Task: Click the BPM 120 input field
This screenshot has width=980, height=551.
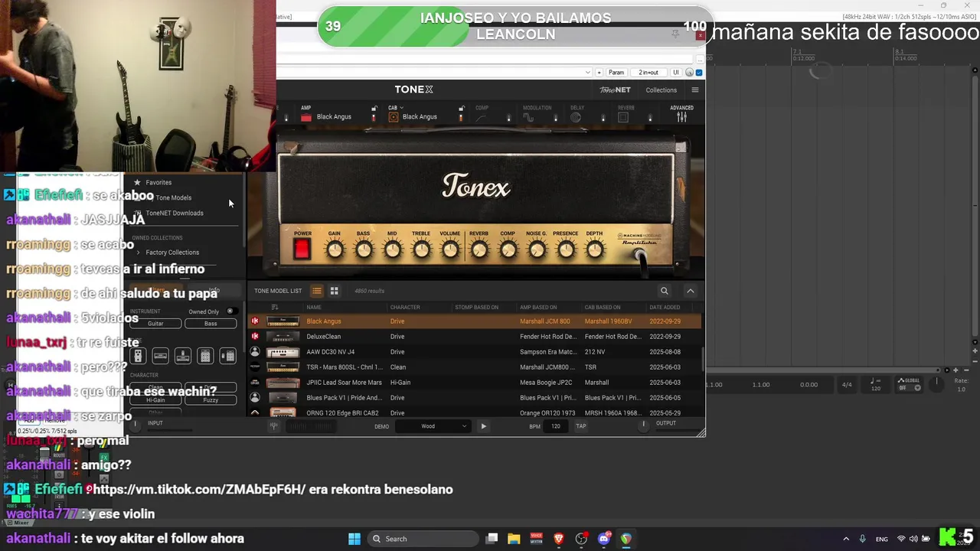Action: tap(556, 426)
